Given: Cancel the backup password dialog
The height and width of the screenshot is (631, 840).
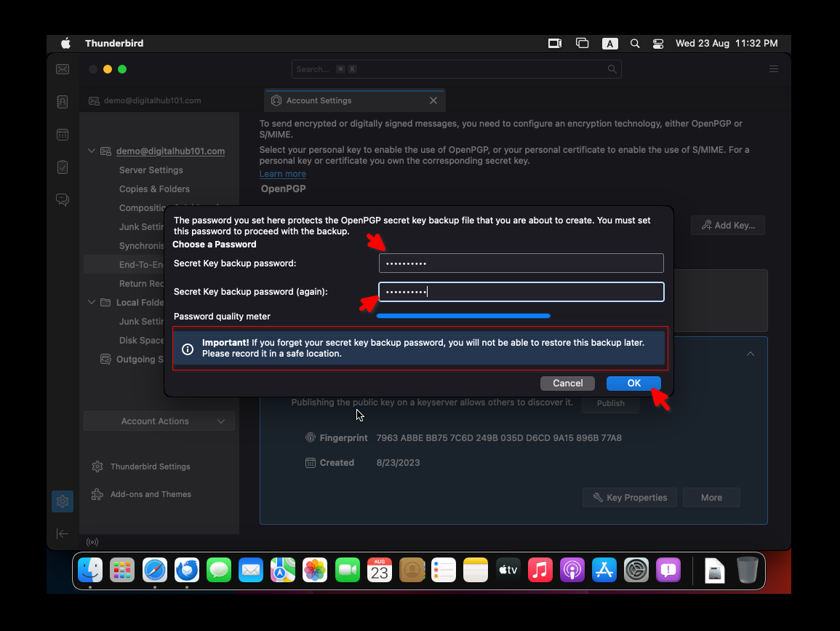Looking at the screenshot, I should click(x=568, y=384).
